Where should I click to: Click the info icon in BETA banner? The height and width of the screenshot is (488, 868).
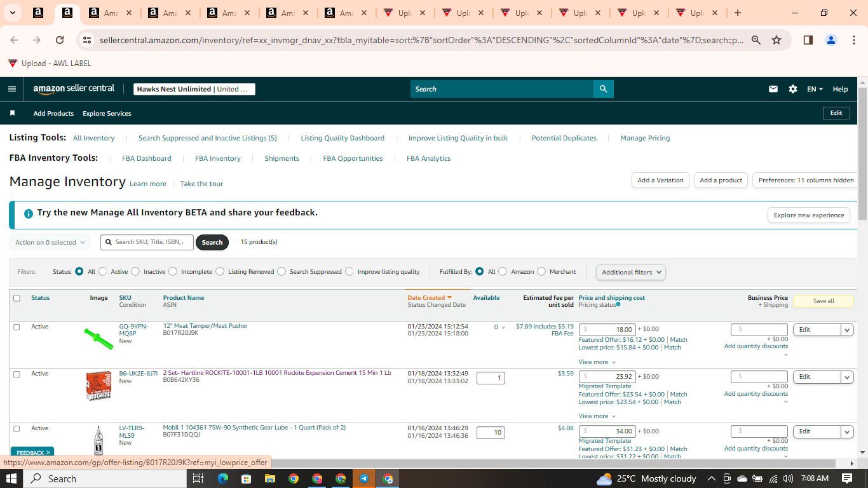28,213
